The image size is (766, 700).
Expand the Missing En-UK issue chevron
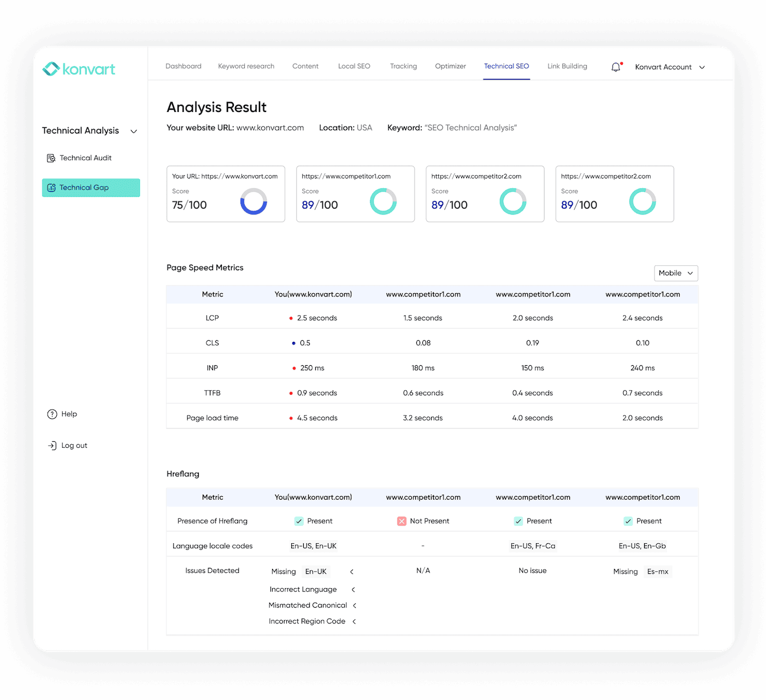352,572
